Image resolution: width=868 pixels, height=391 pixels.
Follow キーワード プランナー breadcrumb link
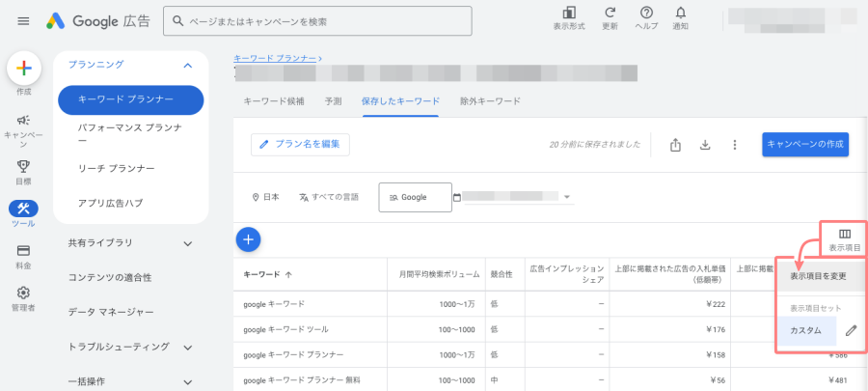(275, 58)
